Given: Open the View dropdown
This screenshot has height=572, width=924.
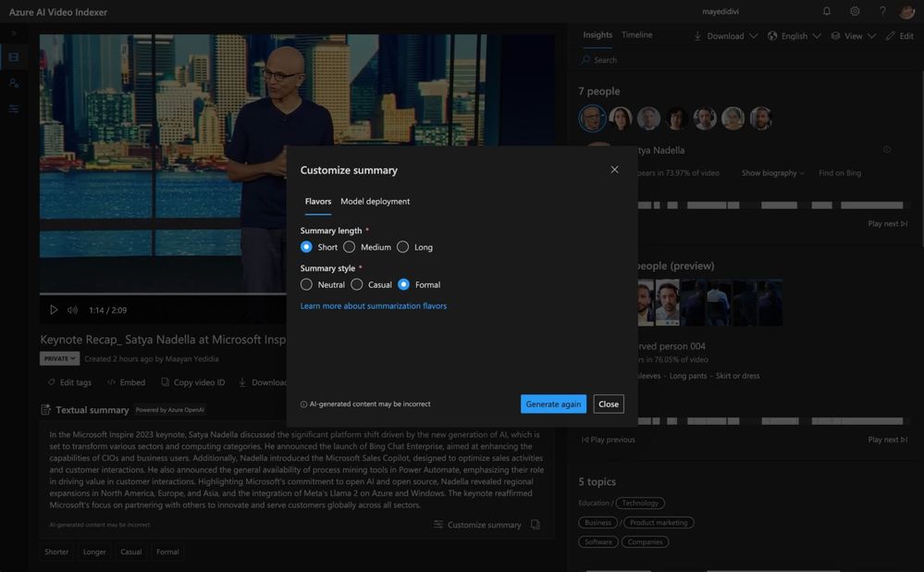Looking at the screenshot, I should [x=854, y=36].
